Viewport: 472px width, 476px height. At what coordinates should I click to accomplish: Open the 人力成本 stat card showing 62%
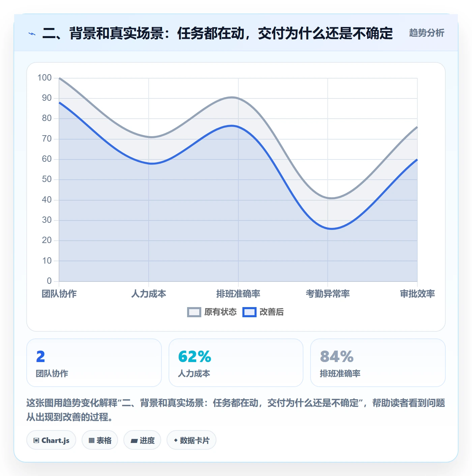point(236,363)
